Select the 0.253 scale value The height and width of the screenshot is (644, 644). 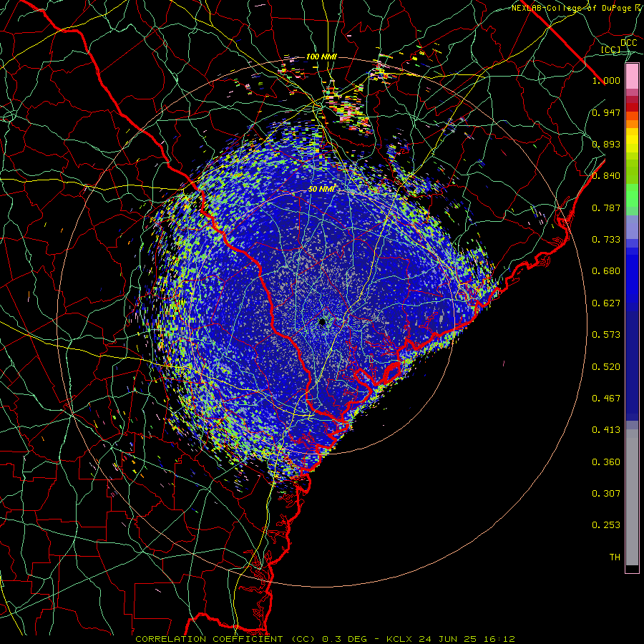tap(606, 525)
